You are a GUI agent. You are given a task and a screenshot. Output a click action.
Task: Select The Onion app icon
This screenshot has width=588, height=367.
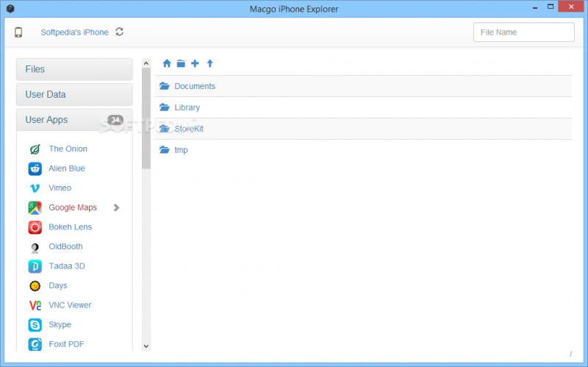35,149
